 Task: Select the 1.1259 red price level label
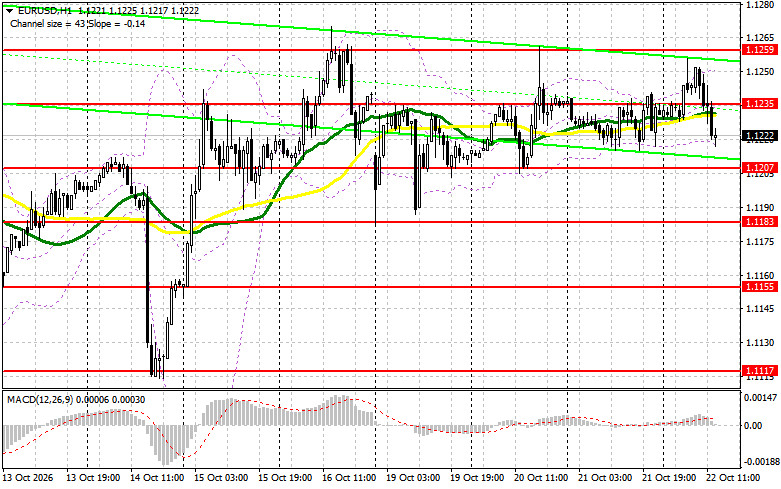[x=760, y=50]
